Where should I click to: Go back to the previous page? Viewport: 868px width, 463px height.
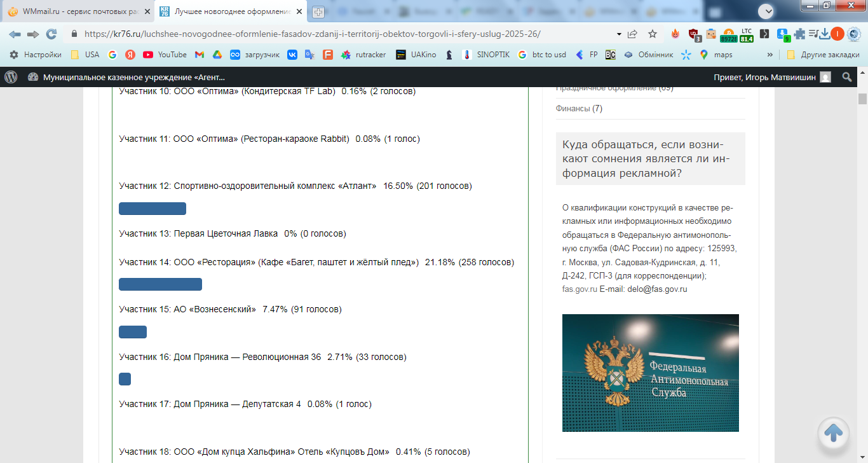[15, 34]
